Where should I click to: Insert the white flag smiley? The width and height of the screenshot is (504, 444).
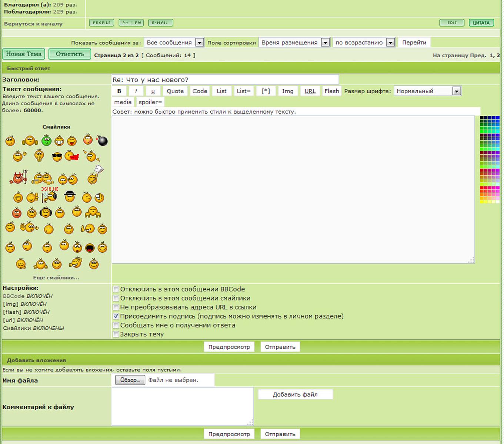coord(95,175)
